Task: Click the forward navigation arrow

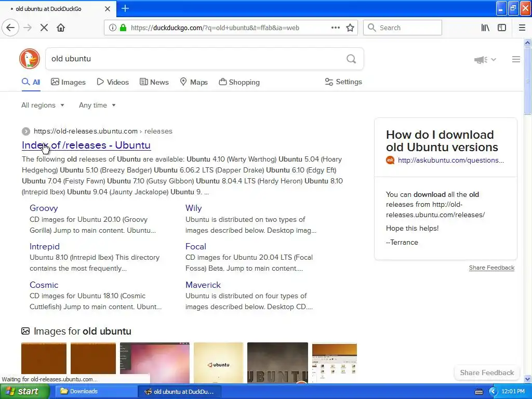Action: click(x=28, y=28)
